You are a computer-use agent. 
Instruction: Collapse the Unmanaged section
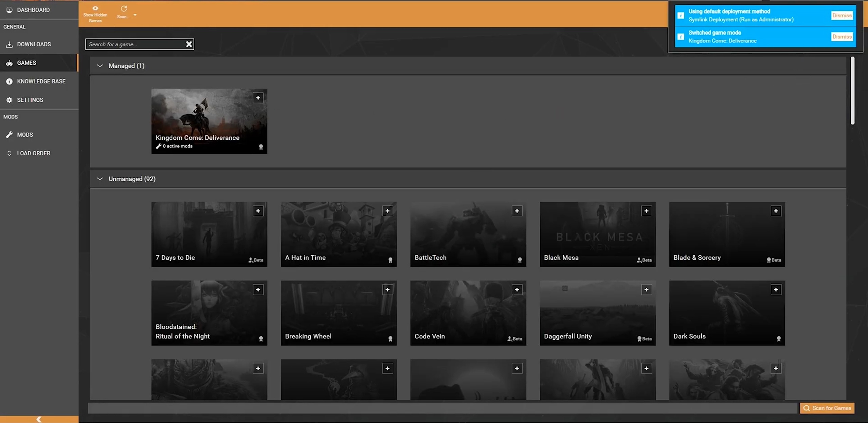[x=99, y=179]
